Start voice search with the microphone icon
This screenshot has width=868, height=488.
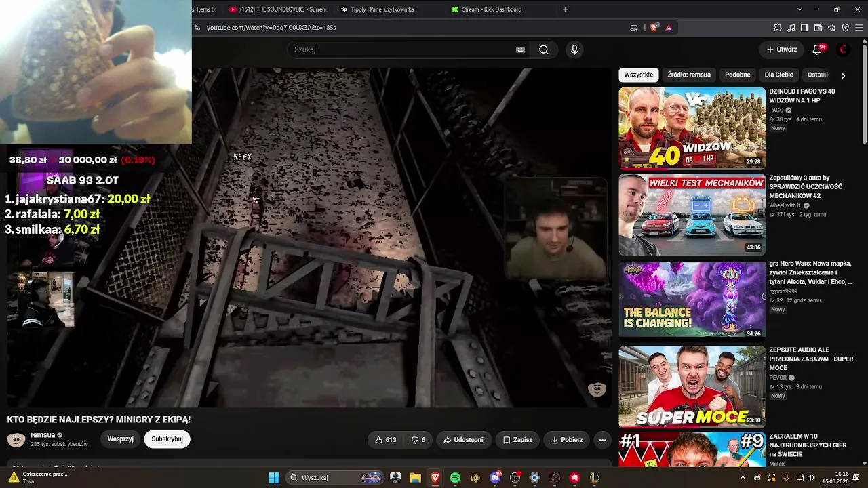[574, 49]
